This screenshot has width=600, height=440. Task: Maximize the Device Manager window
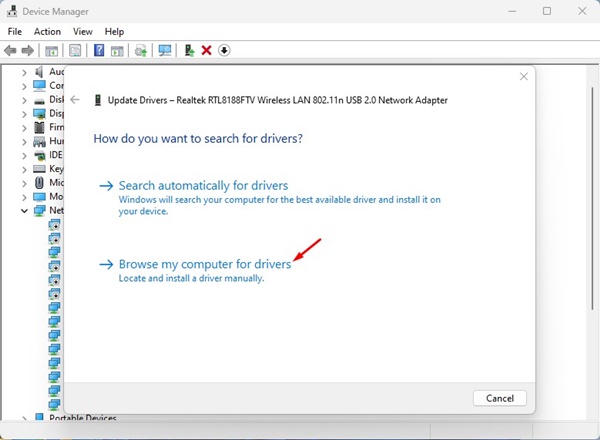pos(547,11)
